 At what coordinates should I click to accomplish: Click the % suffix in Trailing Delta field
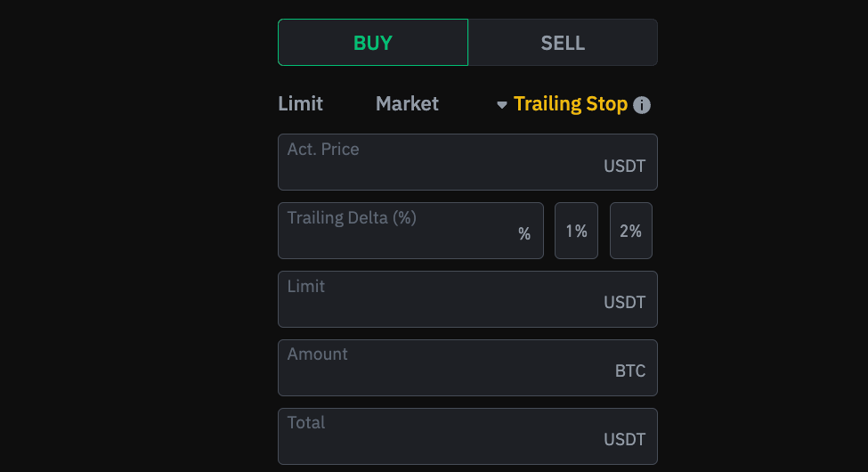point(524,234)
